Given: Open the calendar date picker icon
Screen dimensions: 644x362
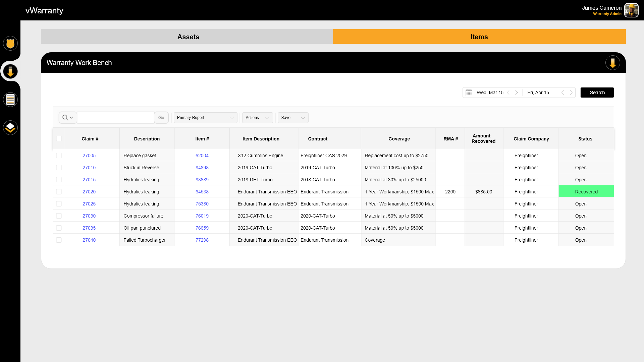Looking at the screenshot, I should click(x=469, y=93).
